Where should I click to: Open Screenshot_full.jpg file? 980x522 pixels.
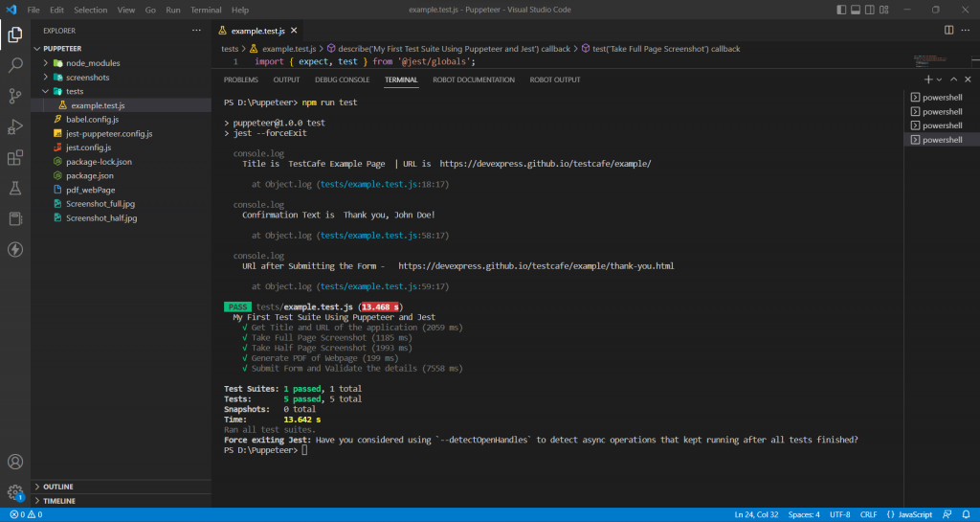[x=100, y=204]
